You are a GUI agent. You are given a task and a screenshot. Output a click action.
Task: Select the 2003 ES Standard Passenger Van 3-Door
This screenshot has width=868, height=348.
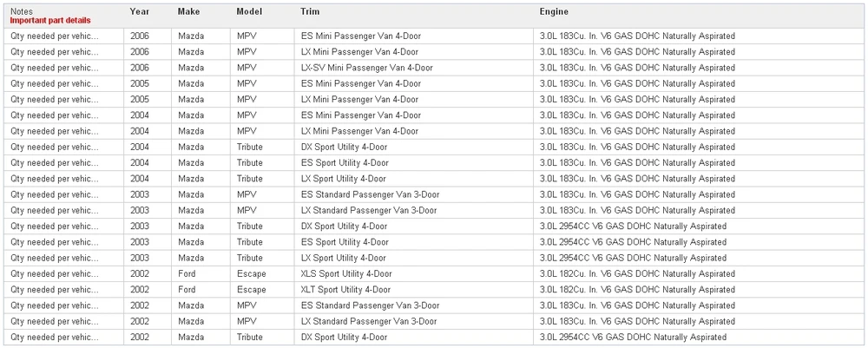coord(371,194)
